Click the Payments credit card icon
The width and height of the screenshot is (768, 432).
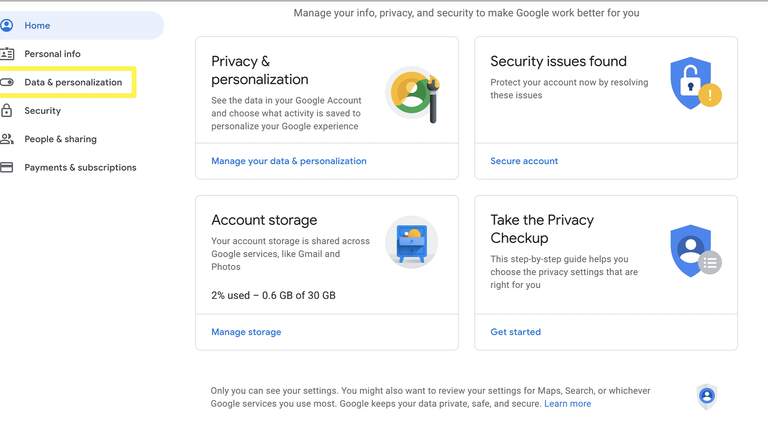(x=6, y=167)
